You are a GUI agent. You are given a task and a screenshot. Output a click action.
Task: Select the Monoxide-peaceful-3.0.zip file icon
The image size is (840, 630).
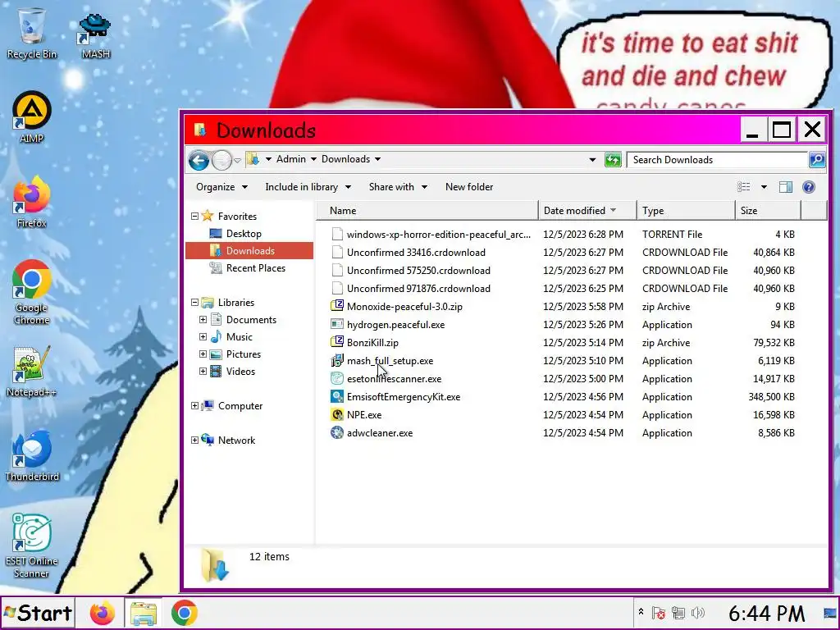[x=337, y=307]
